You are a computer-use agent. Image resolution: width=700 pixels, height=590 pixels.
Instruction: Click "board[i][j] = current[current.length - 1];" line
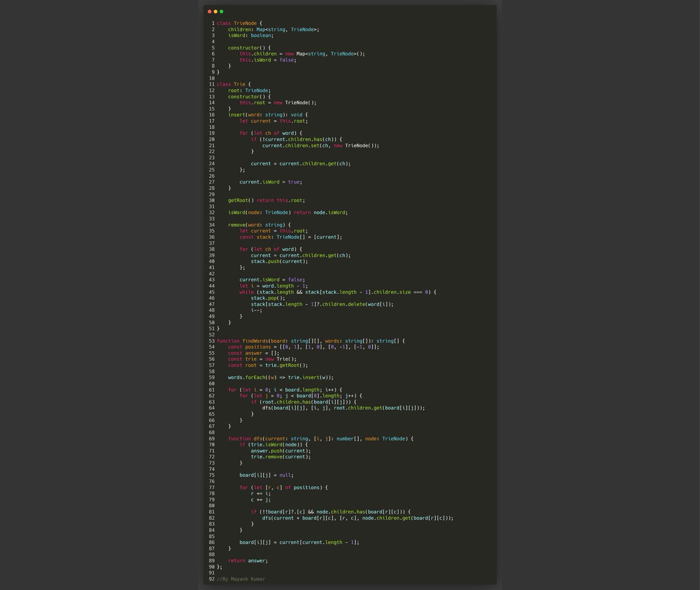pyautogui.click(x=299, y=542)
